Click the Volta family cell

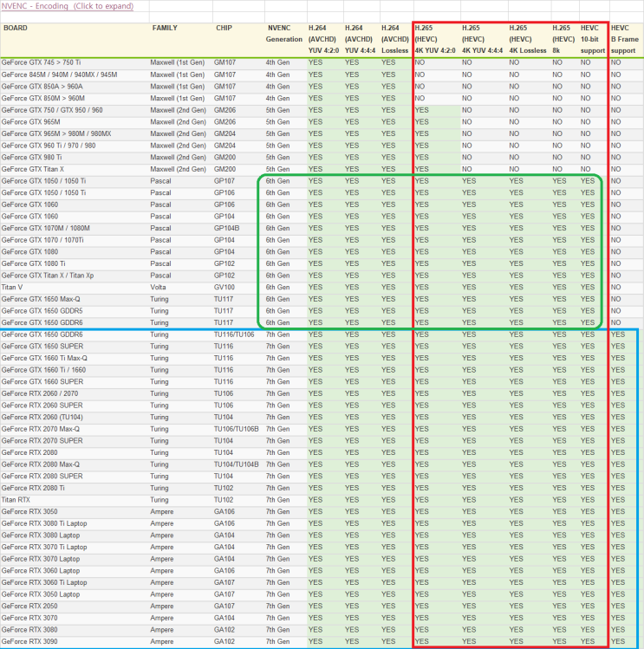pos(158,288)
